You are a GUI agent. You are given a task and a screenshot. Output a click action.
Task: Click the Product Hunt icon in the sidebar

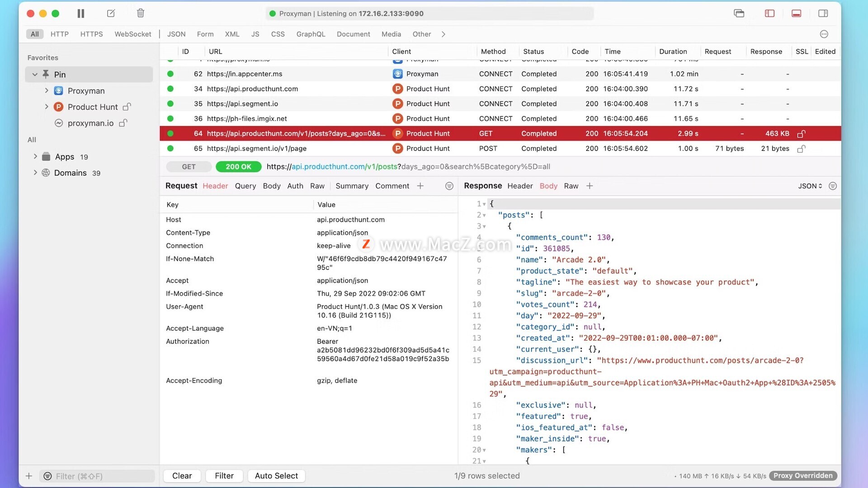(59, 107)
